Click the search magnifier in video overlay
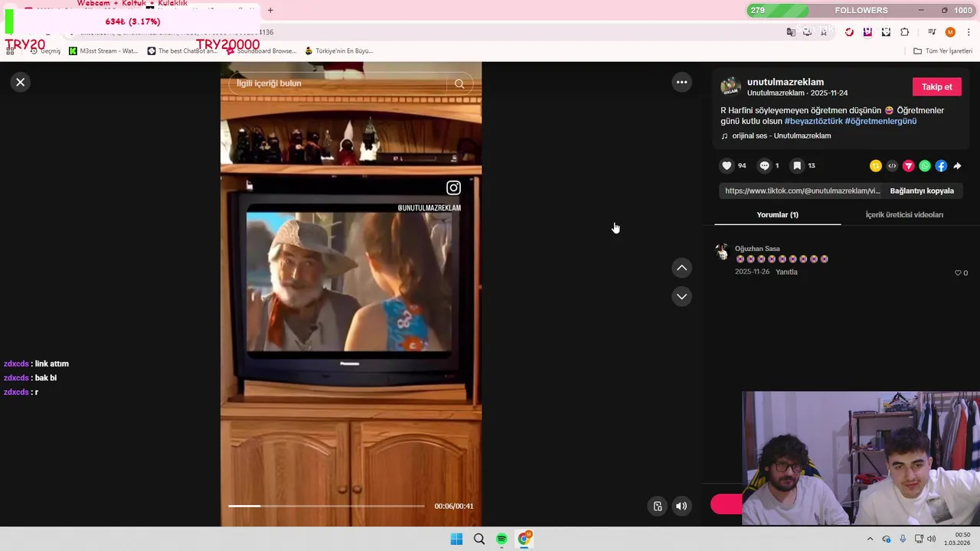This screenshot has width=980, height=551. tap(459, 83)
